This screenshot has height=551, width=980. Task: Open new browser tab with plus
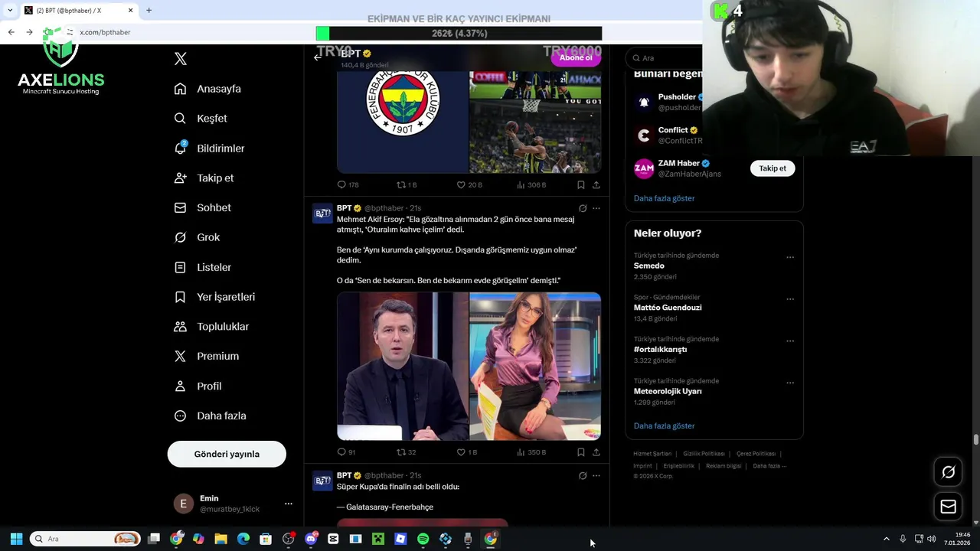149,10
